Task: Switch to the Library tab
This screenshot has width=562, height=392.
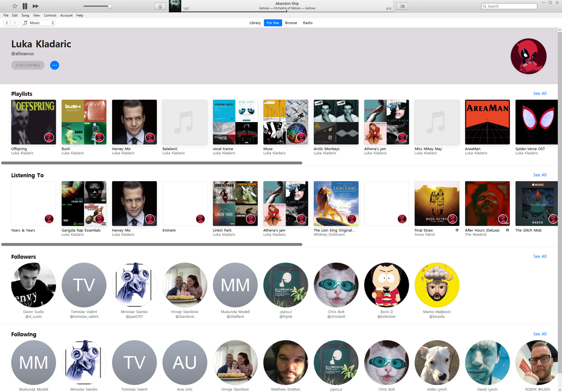Action: (x=255, y=23)
